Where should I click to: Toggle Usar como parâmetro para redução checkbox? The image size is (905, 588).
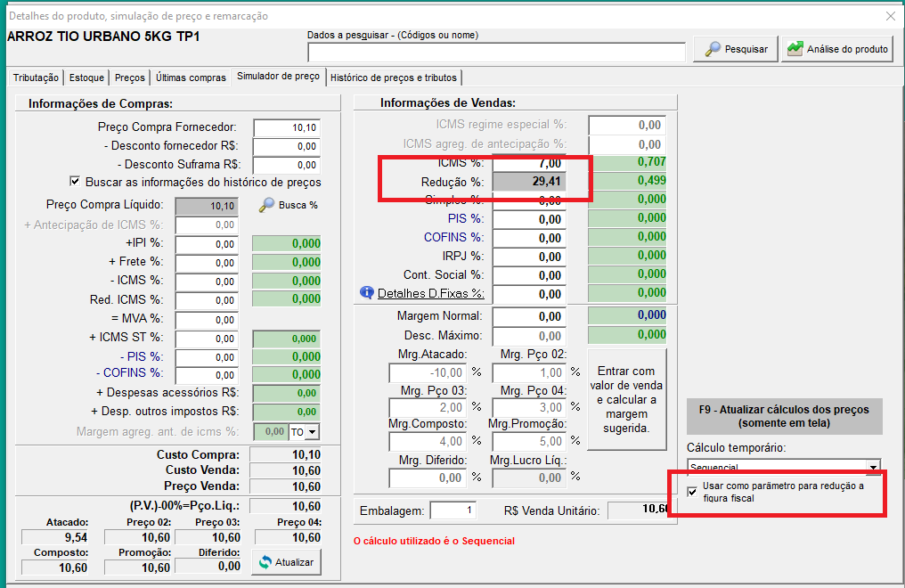click(x=693, y=492)
